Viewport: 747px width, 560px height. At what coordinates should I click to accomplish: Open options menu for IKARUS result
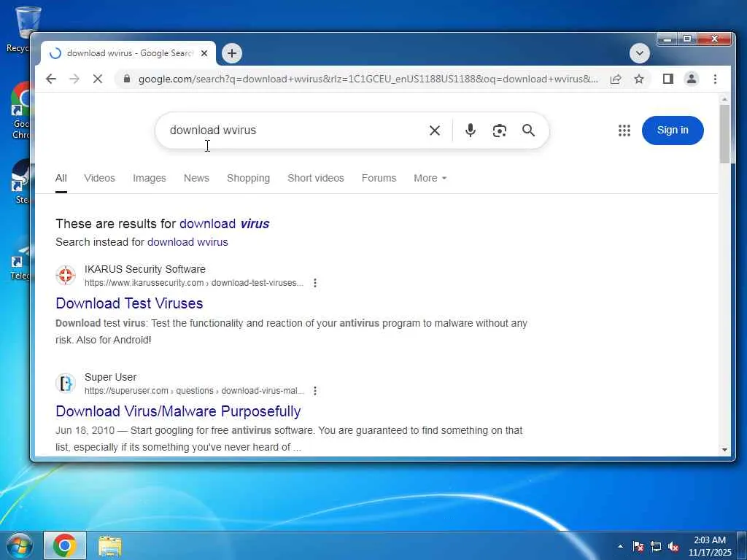coord(315,283)
